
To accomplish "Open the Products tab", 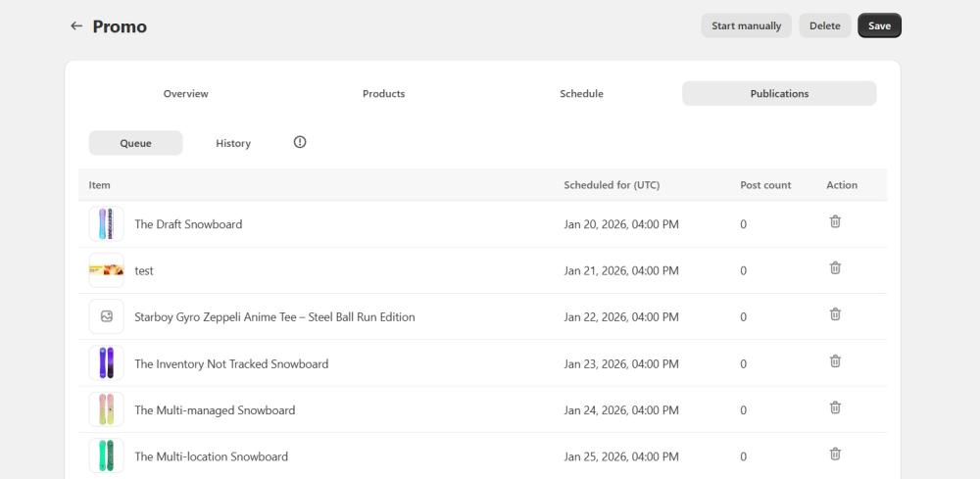I will tap(383, 94).
